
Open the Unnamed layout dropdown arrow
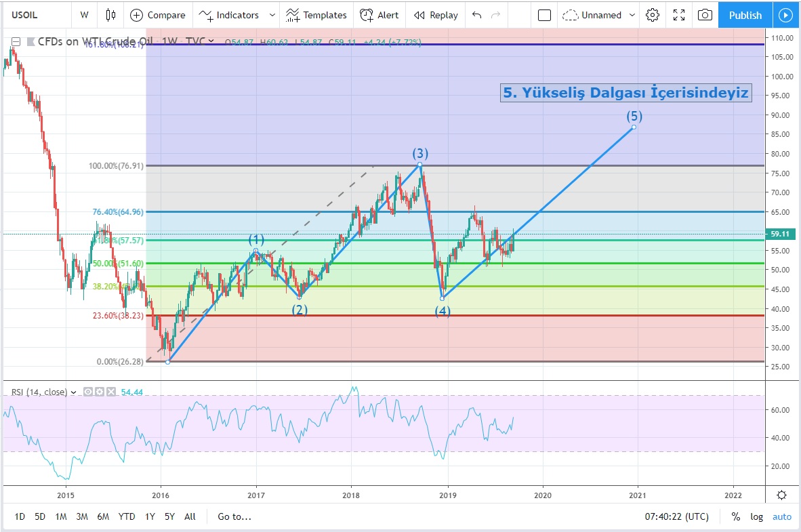pos(632,15)
